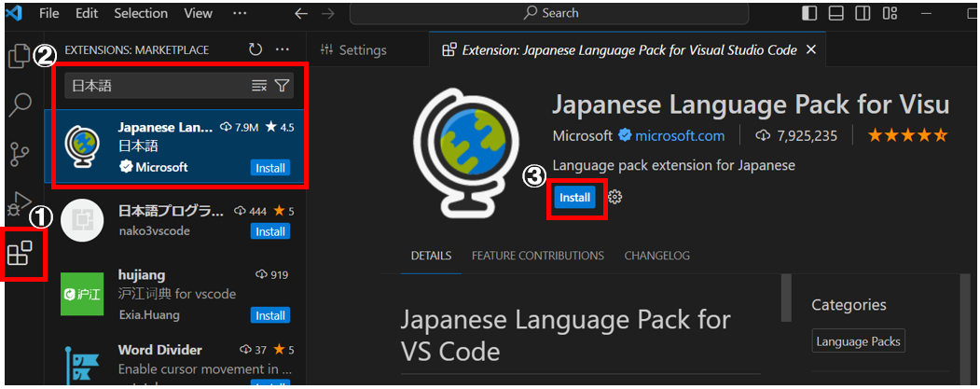The width and height of the screenshot is (980, 389).
Task: Install the hujiang extension
Action: tap(270, 315)
